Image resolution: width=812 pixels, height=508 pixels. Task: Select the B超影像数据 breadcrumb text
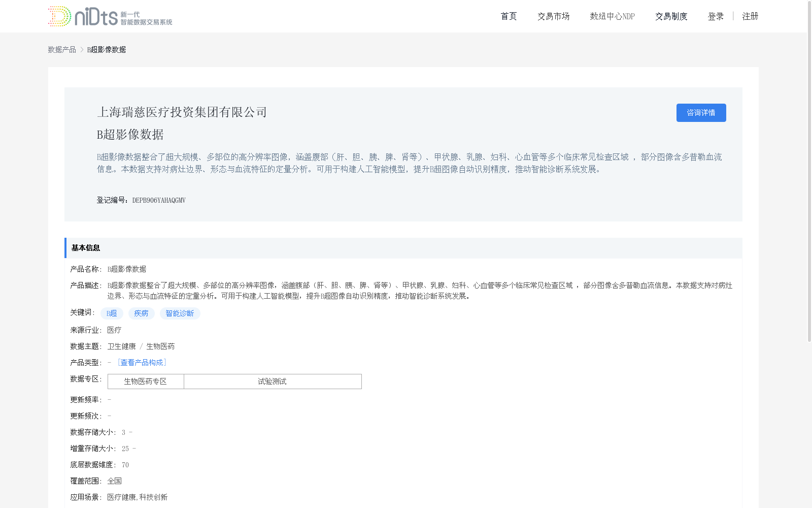tap(107, 49)
